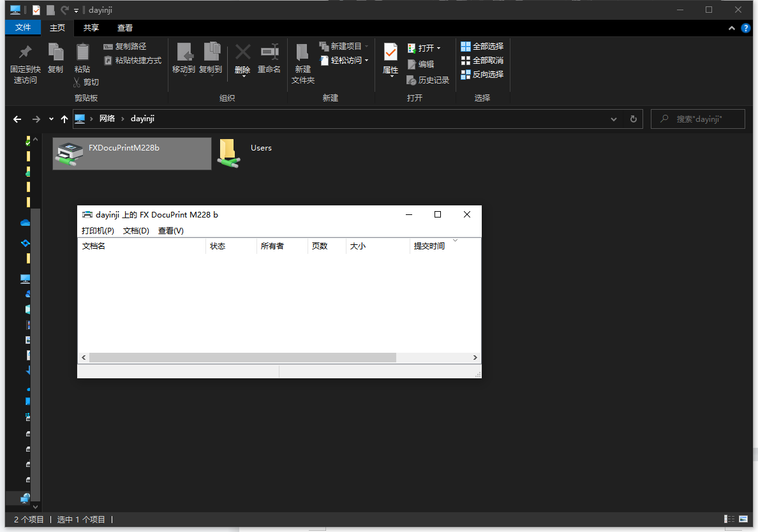Switch to the Home (主页) tab

click(x=57, y=27)
